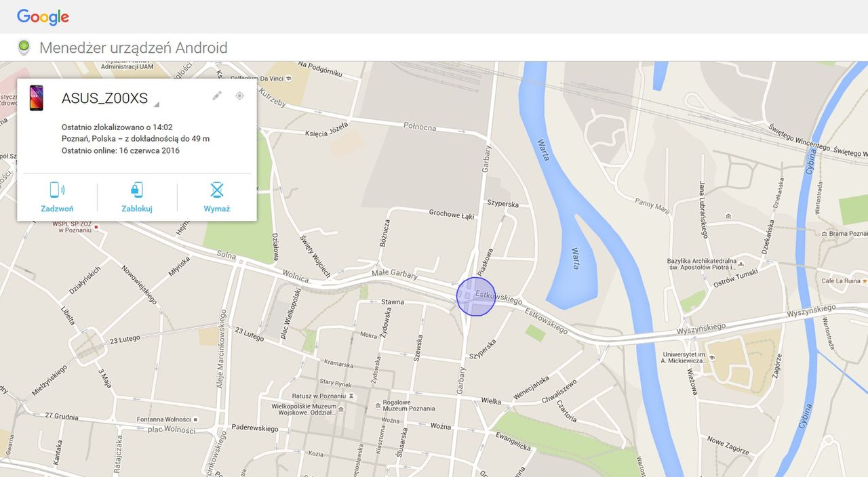This screenshot has width=868, height=477.
Task: Click the Menedżer urządzeń Android title
Action: point(134,48)
